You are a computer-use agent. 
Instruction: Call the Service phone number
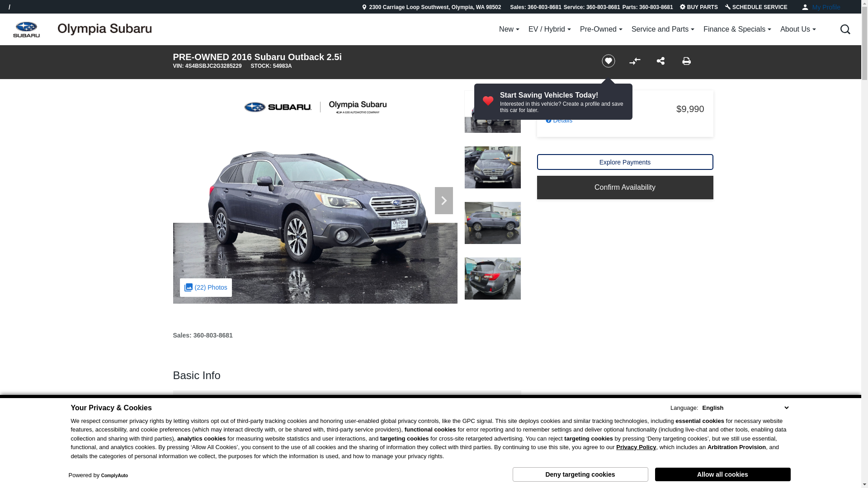coord(591,7)
